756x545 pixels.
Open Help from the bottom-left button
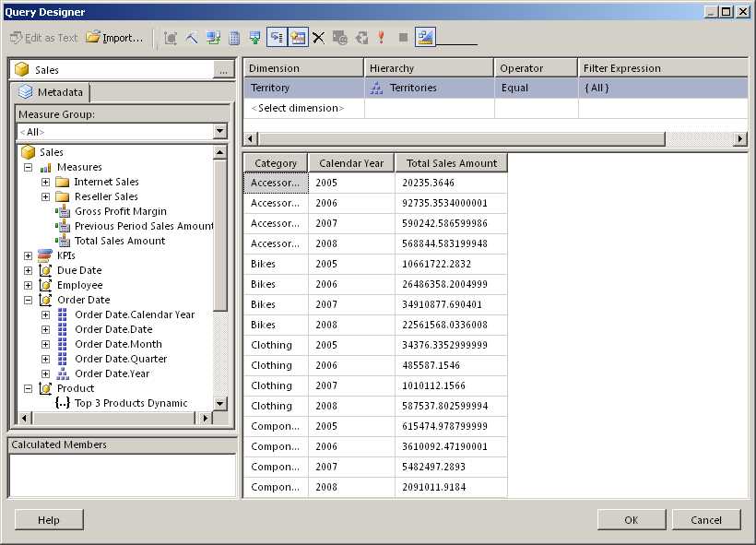coord(48,519)
